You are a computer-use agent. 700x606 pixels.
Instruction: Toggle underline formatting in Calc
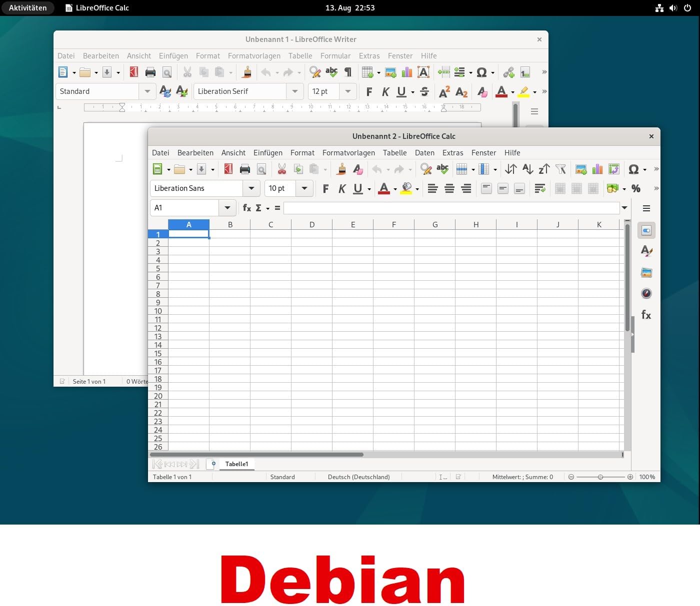coord(358,188)
